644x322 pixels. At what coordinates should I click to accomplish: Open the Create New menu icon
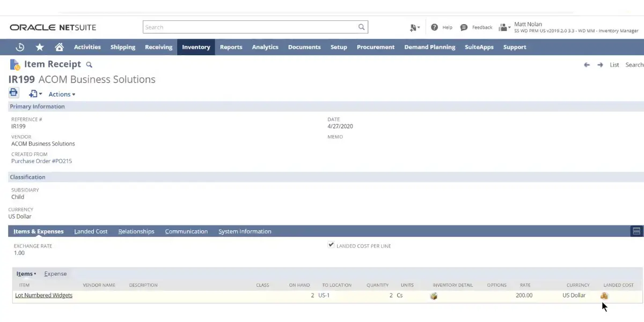(414, 27)
